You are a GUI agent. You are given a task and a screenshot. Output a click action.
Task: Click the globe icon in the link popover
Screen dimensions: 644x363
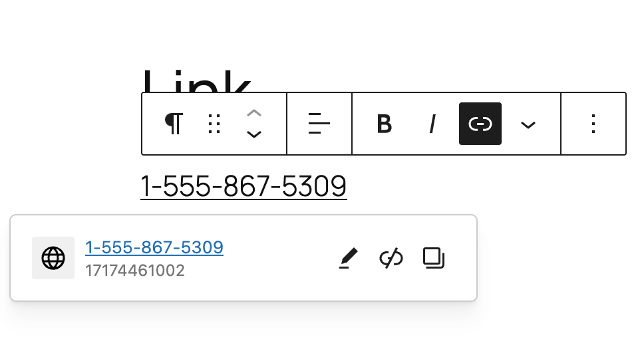(53, 258)
